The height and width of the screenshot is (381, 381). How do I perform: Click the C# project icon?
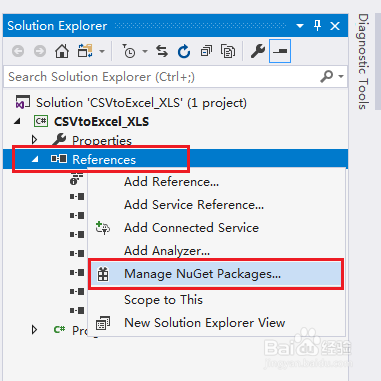click(41, 121)
